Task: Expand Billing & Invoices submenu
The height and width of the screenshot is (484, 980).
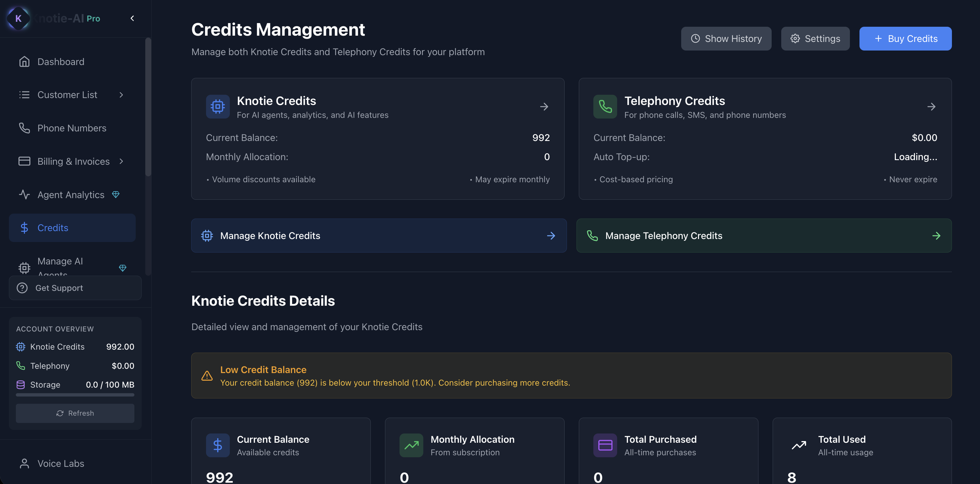Action: point(122,161)
